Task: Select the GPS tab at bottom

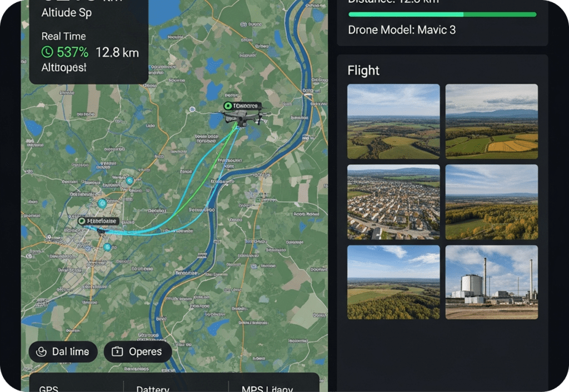Action: coord(49,388)
